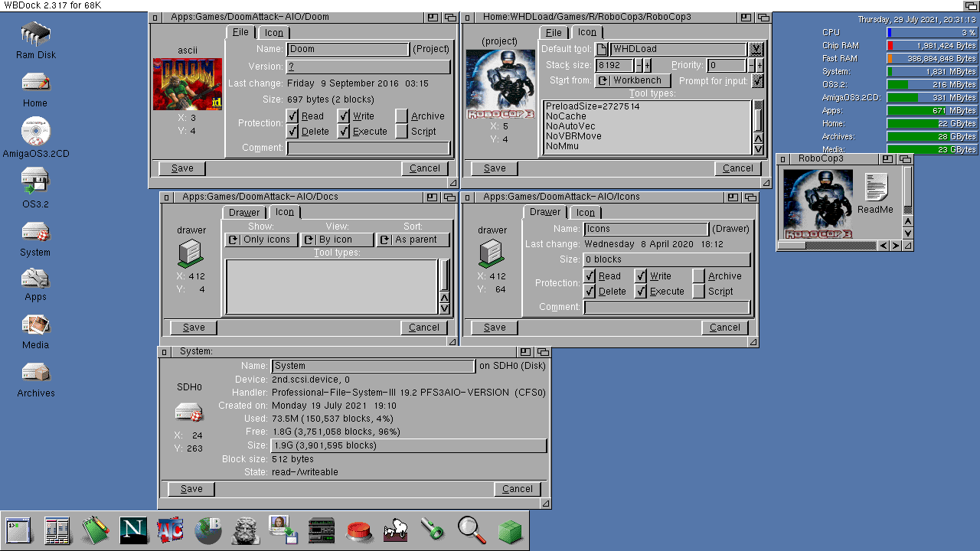This screenshot has width=980, height=551.
Task: Cancel the RoboCop3 information window
Action: click(x=738, y=168)
